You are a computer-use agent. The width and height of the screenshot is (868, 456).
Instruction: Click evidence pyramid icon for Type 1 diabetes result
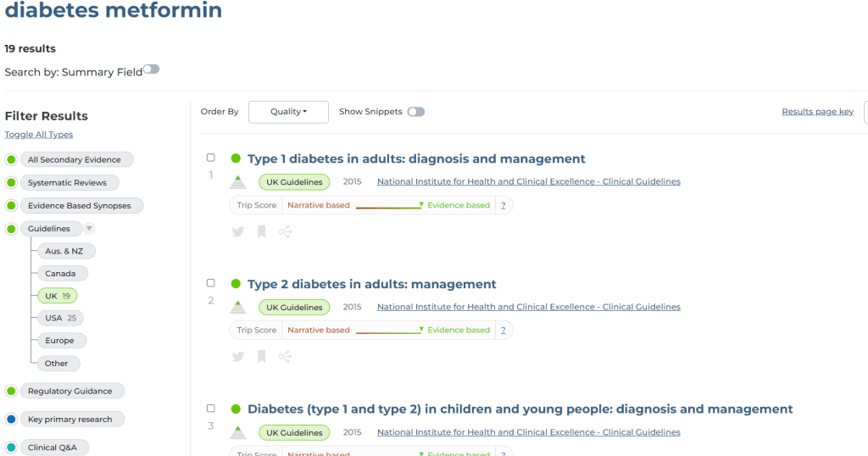point(238,181)
